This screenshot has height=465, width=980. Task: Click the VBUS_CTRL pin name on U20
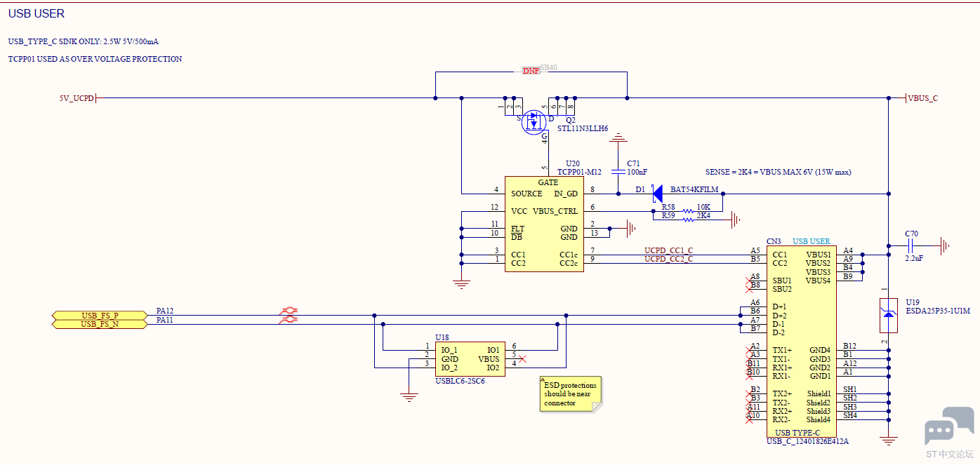click(555, 211)
